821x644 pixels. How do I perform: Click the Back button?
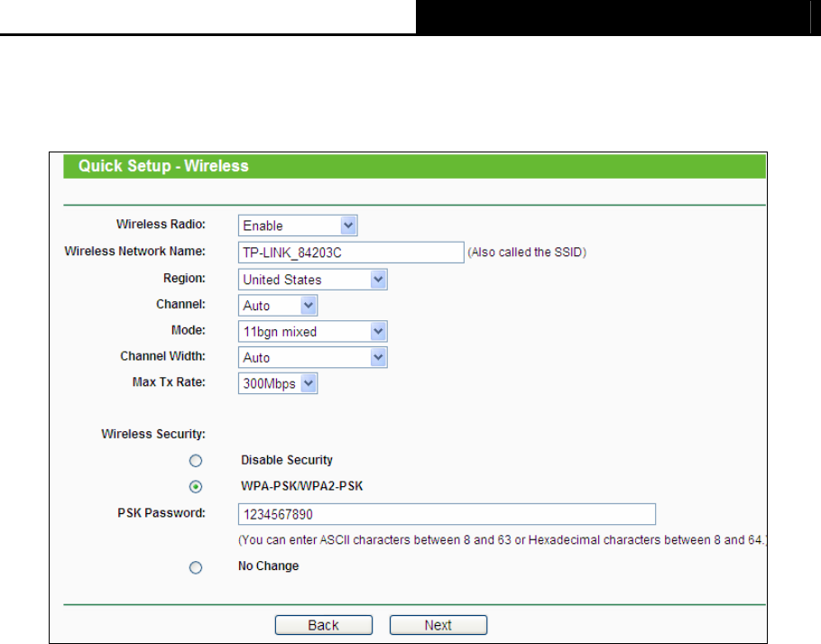click(324, 625)
